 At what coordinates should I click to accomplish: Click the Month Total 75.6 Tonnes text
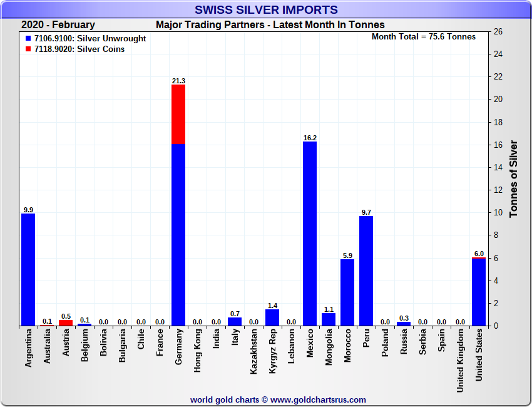coord(423,37)
